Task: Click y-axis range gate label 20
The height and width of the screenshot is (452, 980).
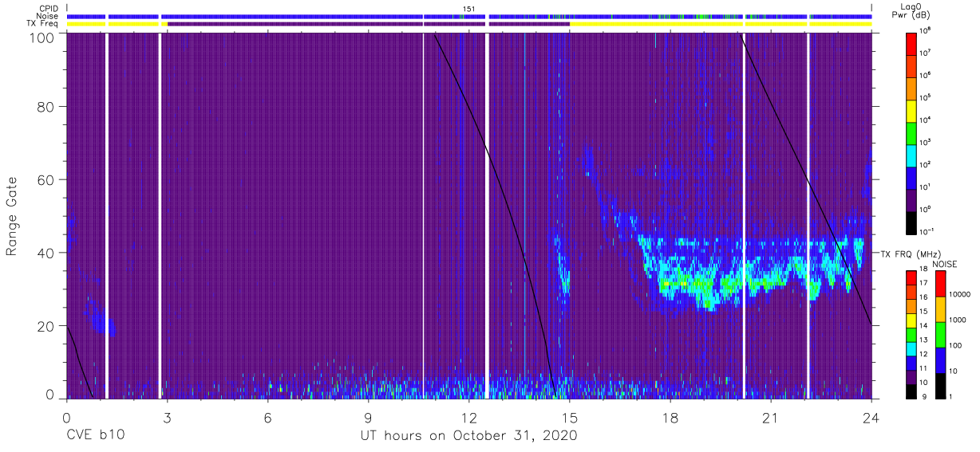Action: pos(47,326)
